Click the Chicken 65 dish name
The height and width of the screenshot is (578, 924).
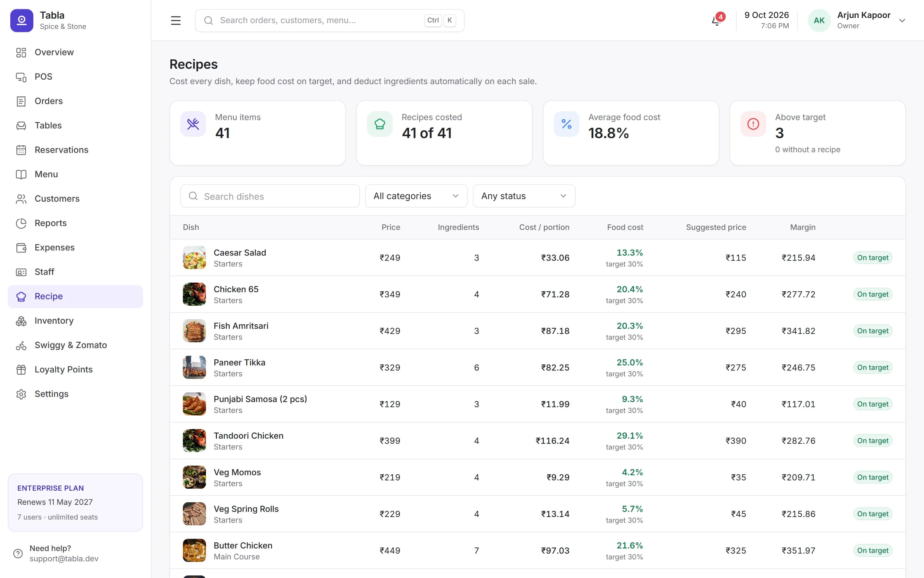click(236, 289)
